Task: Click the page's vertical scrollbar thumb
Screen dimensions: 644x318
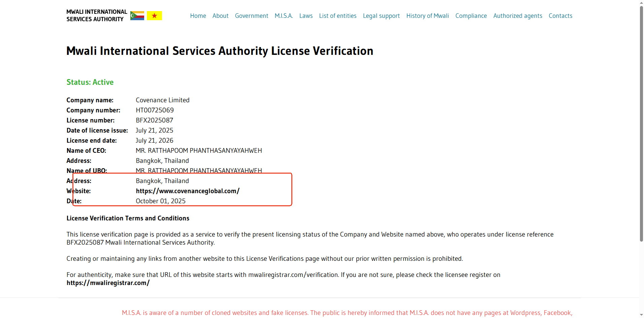Action: (x=641, y=121)
